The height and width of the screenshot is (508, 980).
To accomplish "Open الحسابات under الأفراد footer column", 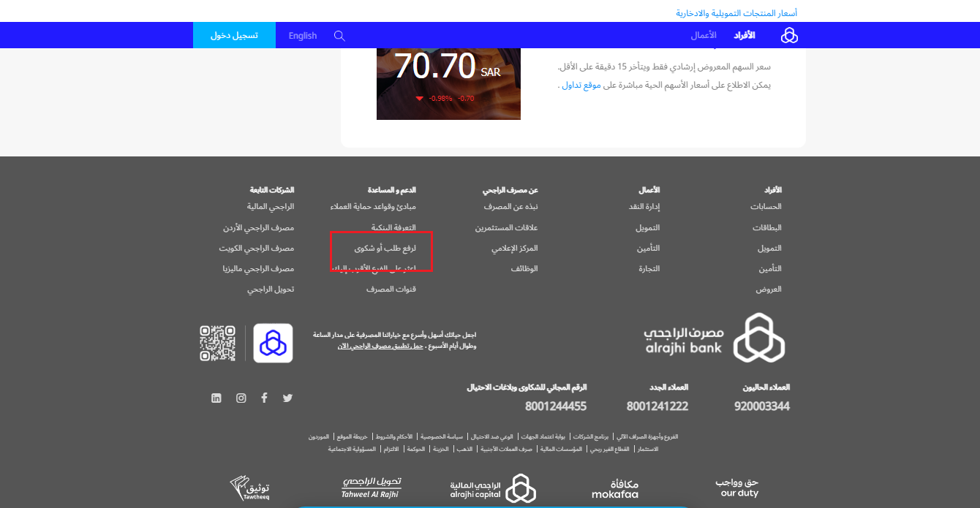I will (766, 207).
